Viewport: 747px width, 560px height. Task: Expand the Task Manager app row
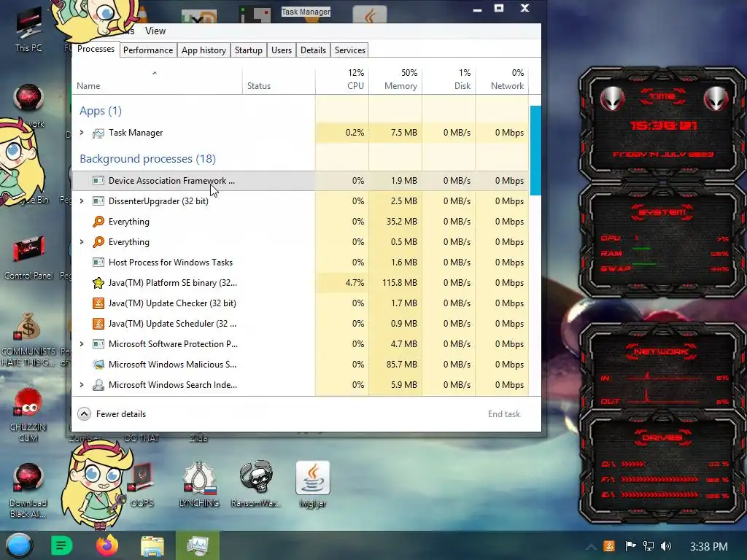click(x=82, y=133)
